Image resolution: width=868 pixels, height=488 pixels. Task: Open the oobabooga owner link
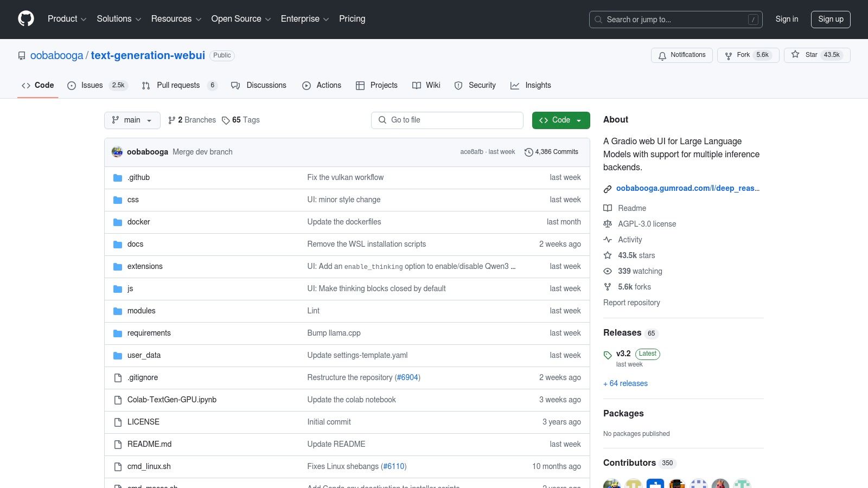(x=57, y=55)
